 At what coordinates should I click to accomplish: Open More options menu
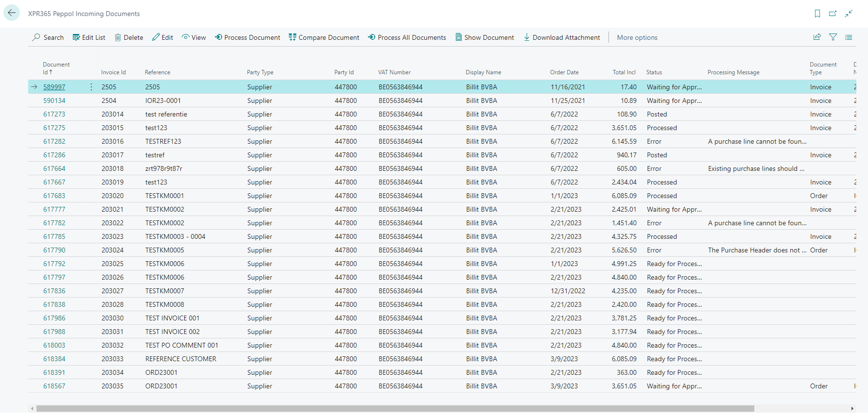637,37
